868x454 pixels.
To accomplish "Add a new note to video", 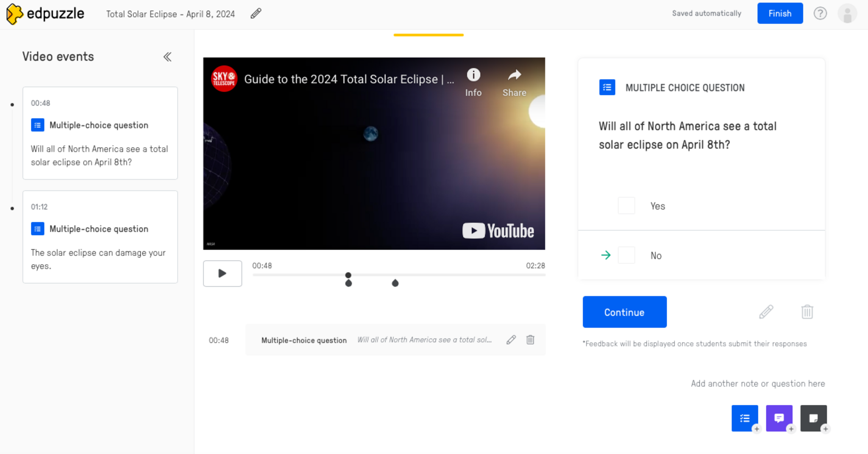I will (x=813, y=418).
